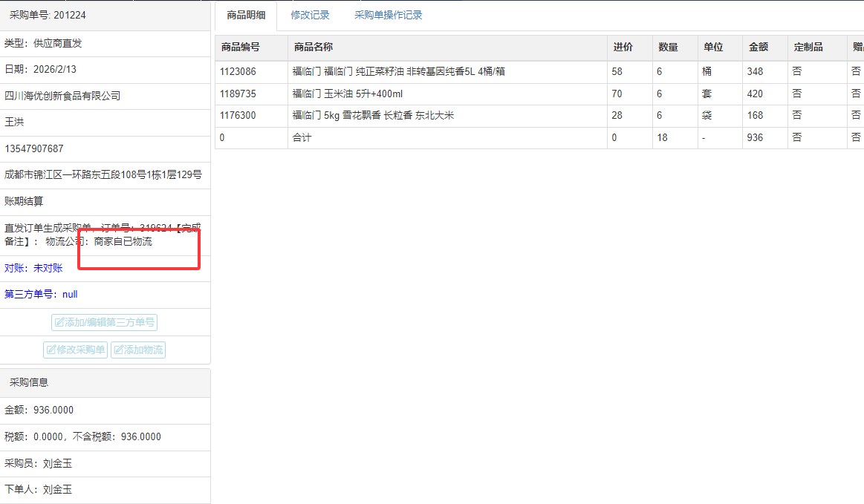864x504 pixels.
Task: Click the 合计 total row label
Action: pyautogui.click(x=302, y=138)
